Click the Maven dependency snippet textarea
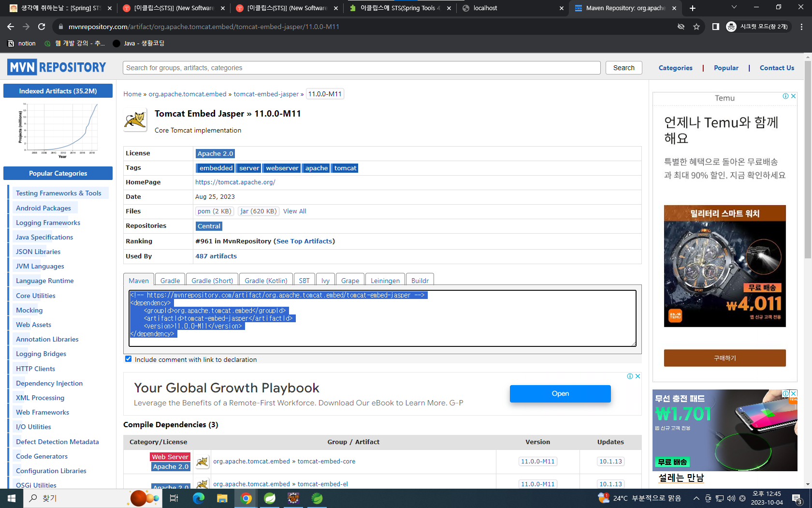Image resolution: width=812 pixels, height=508 pixels. click(382, 318)
